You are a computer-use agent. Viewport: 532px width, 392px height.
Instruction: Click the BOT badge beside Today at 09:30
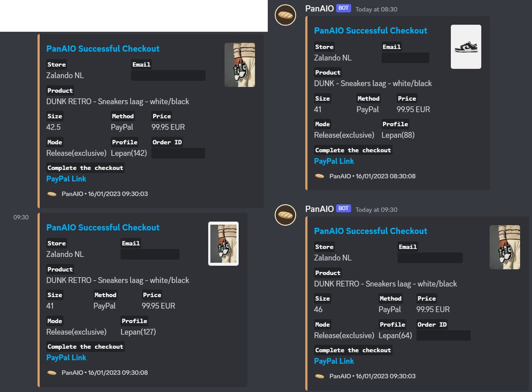[343, 208]
